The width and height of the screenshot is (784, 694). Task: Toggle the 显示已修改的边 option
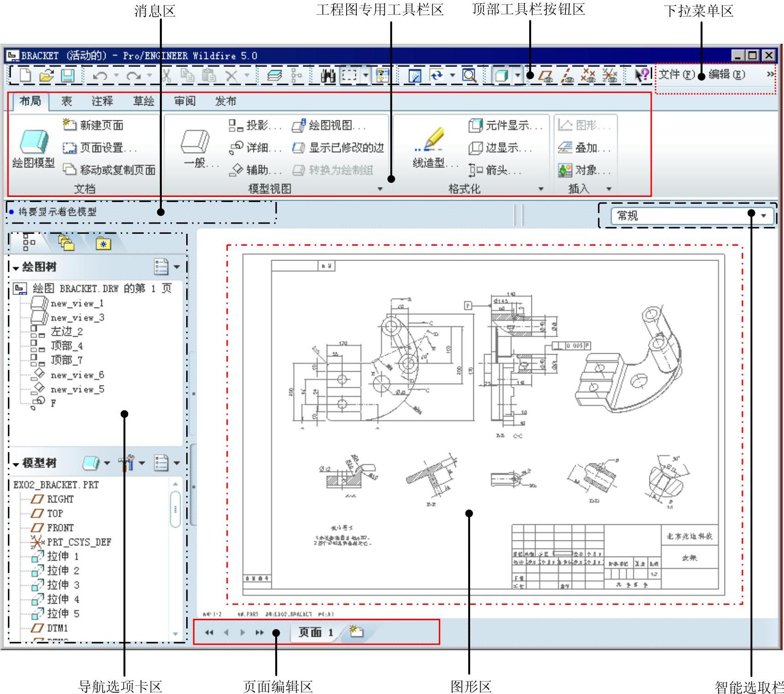[338, 148]
